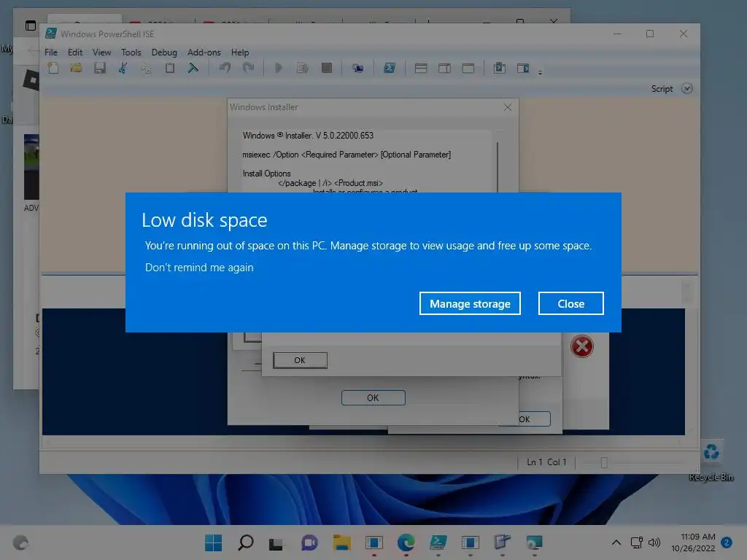Click the Clear Console Pane icon
This screenshot has height=560, width=747.
coord(193,68)
